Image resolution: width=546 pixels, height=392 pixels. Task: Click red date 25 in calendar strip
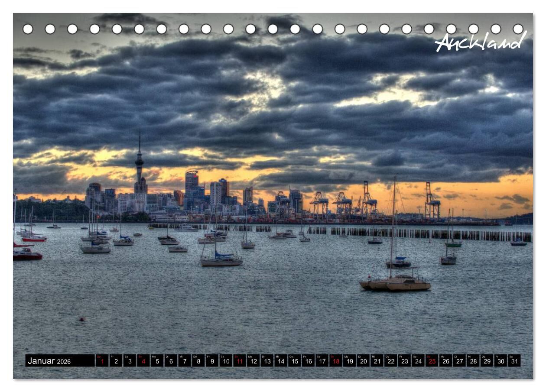pyautogui.click(x=432, y=361)
